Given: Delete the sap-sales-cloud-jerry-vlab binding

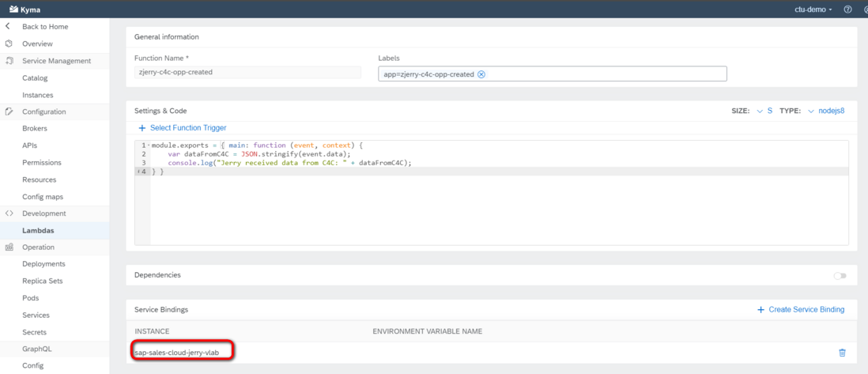Looking at the screenshot, I should coord(842,353).
